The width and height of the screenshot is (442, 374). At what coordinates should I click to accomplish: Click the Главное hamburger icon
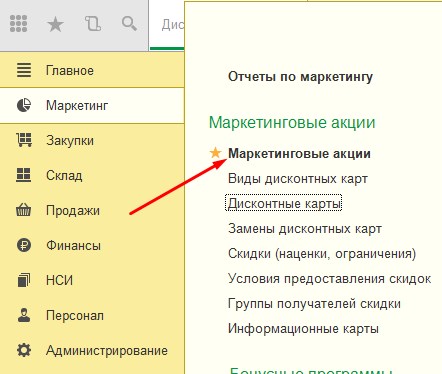tap(24, 70)
